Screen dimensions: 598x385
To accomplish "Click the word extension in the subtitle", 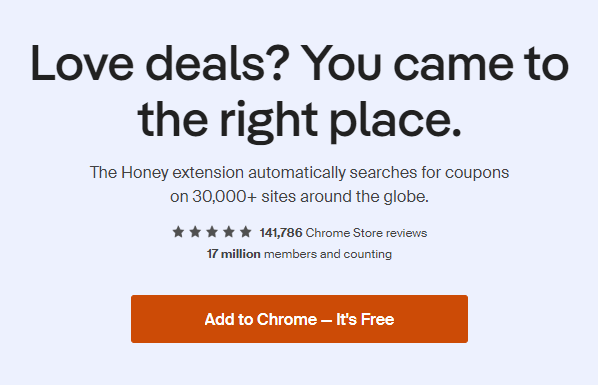I will pos(208,173).
